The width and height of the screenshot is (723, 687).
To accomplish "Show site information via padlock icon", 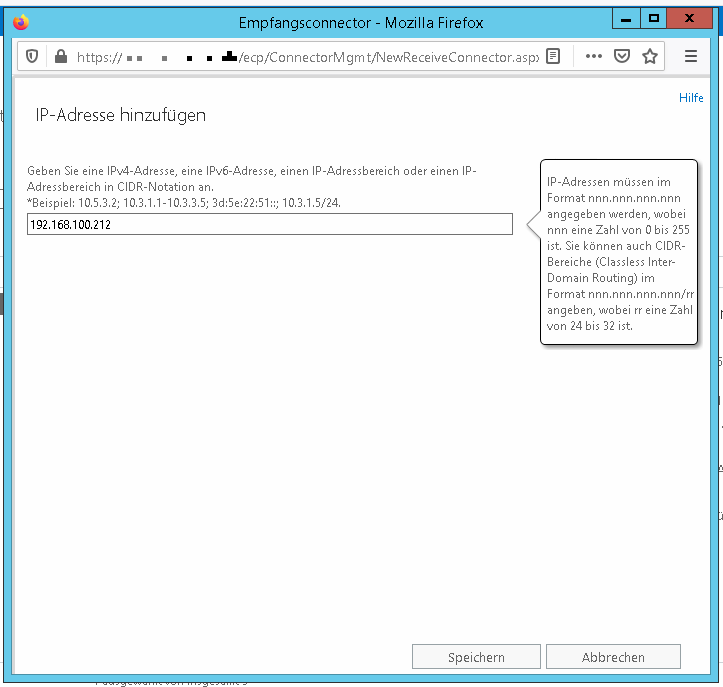I will point(60,57).
